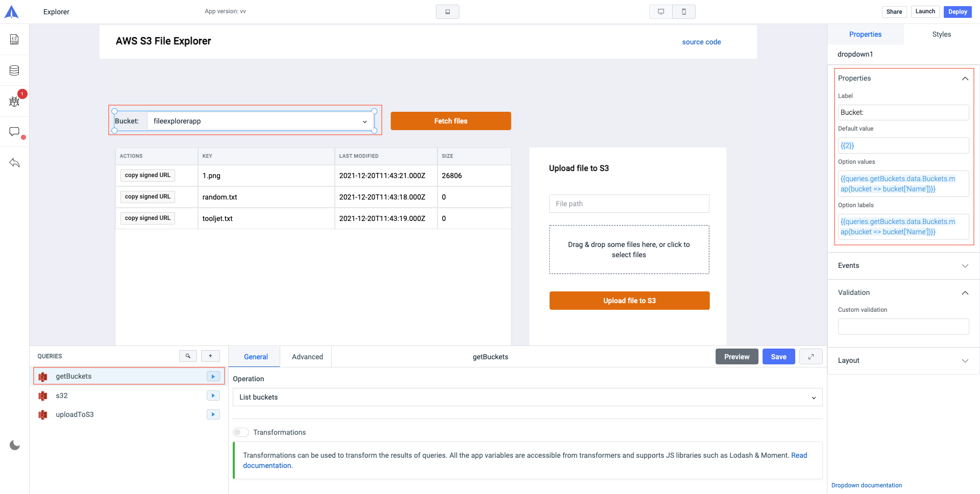Run the s32 query play button
The image size is (980, 494).
tap(213, 396)
